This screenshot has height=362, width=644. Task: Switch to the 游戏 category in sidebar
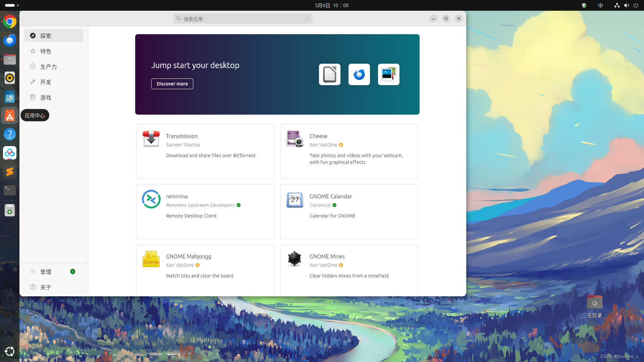46,97
